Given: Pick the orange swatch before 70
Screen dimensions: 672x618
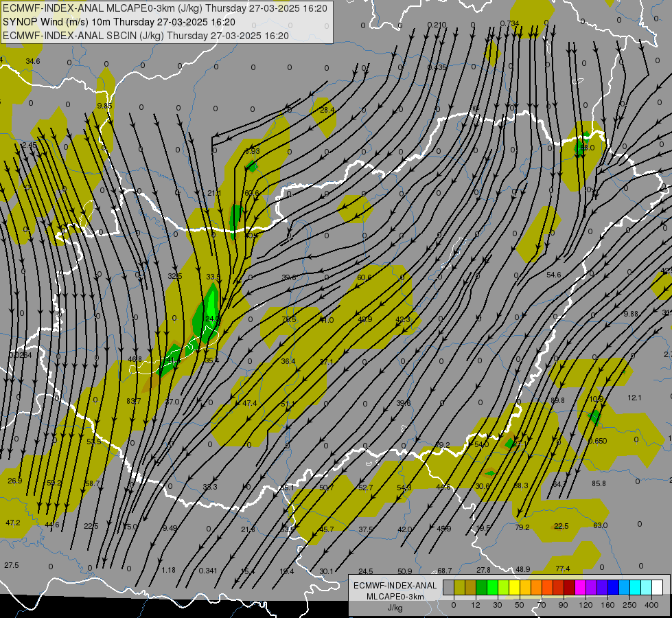Looking at the screenshot, I should (x=536, y=588).
